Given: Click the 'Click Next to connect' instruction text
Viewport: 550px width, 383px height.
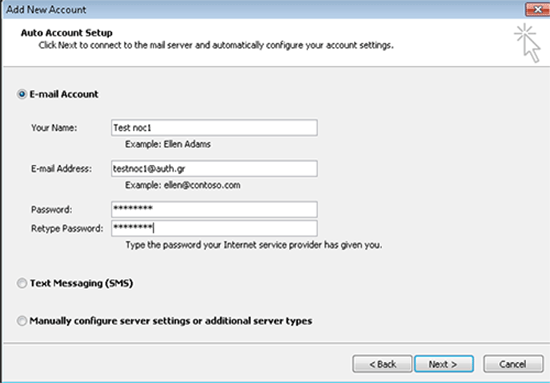Looking at the screenshot, I should pyautogui.click(x=216, y=45).
